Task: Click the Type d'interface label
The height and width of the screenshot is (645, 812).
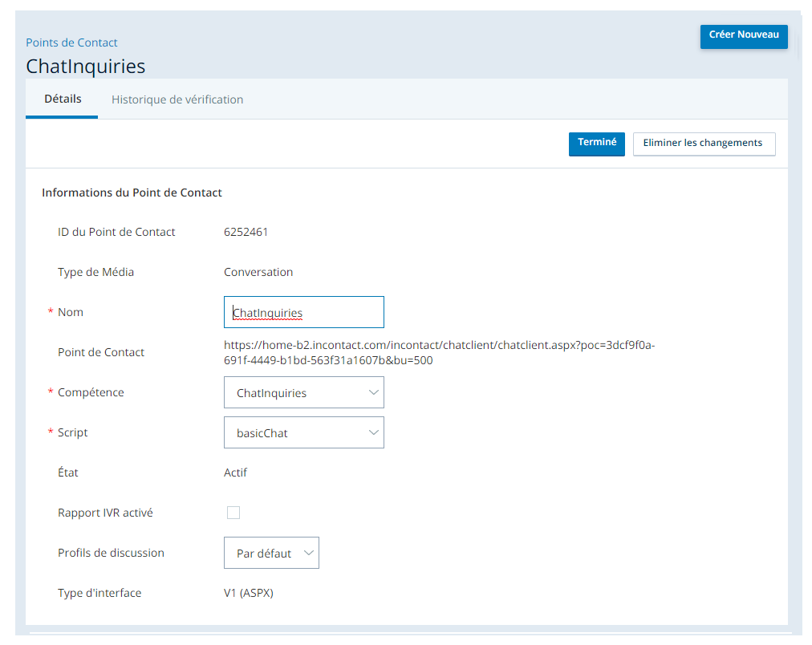Action: click(x=99, y=593)
